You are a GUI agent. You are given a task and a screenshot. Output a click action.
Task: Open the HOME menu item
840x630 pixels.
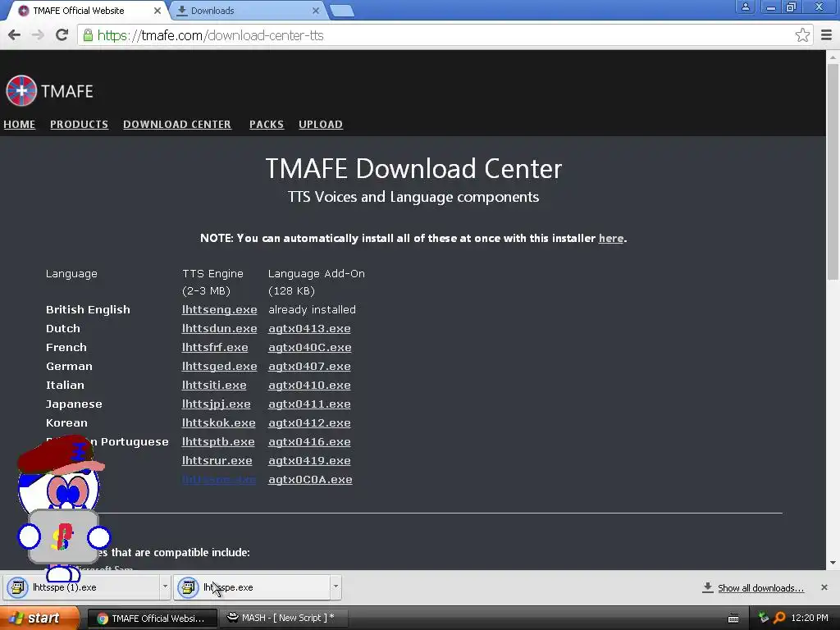pyautogui.click(x=20, y=125)
